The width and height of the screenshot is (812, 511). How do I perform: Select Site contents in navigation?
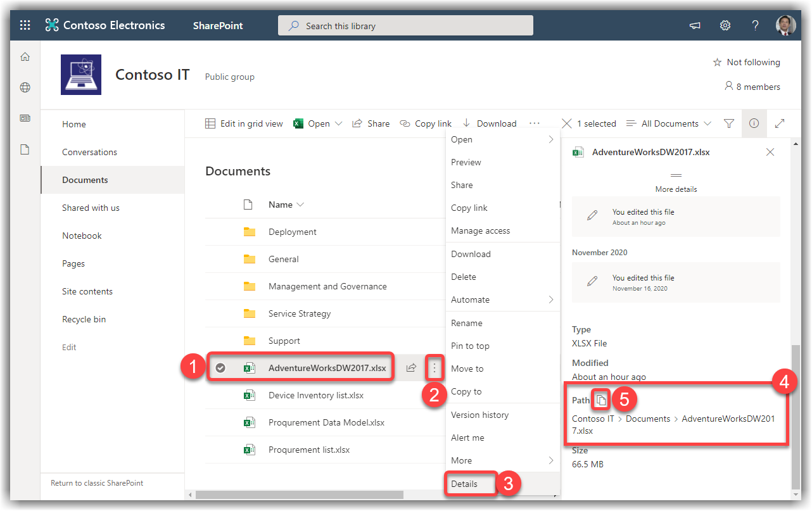point(87,291)
